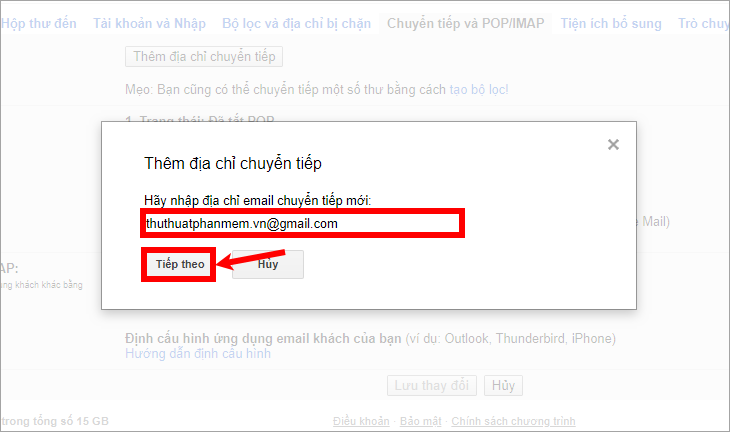Click the forwarding email address input field
The height and width of the screenshot is (432, 730).
point(302,223)
